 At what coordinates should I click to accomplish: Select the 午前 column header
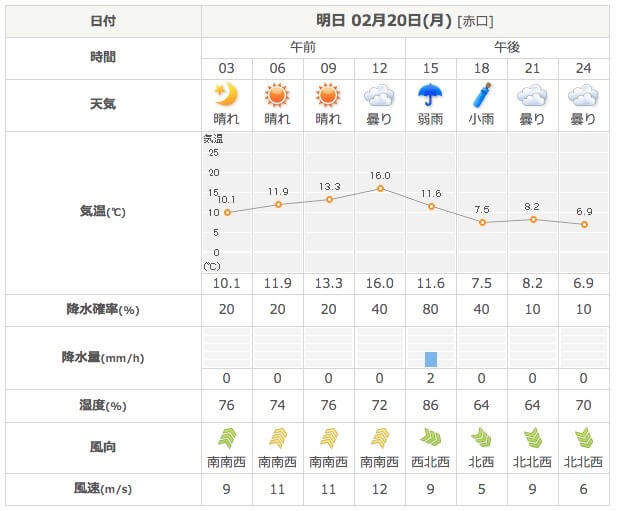(x=303, y=47)
